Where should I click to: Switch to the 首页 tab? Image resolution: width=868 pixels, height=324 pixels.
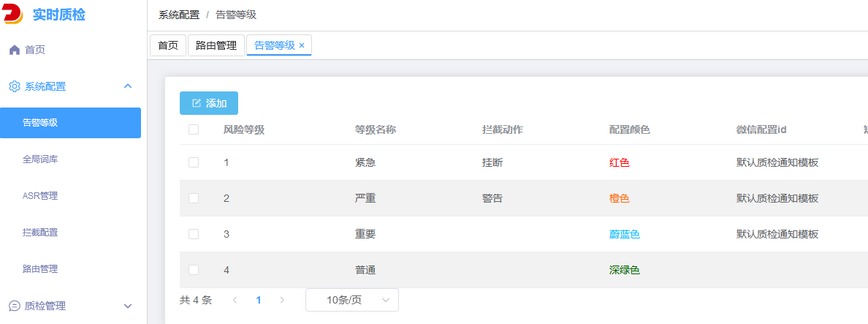[167, 45]
